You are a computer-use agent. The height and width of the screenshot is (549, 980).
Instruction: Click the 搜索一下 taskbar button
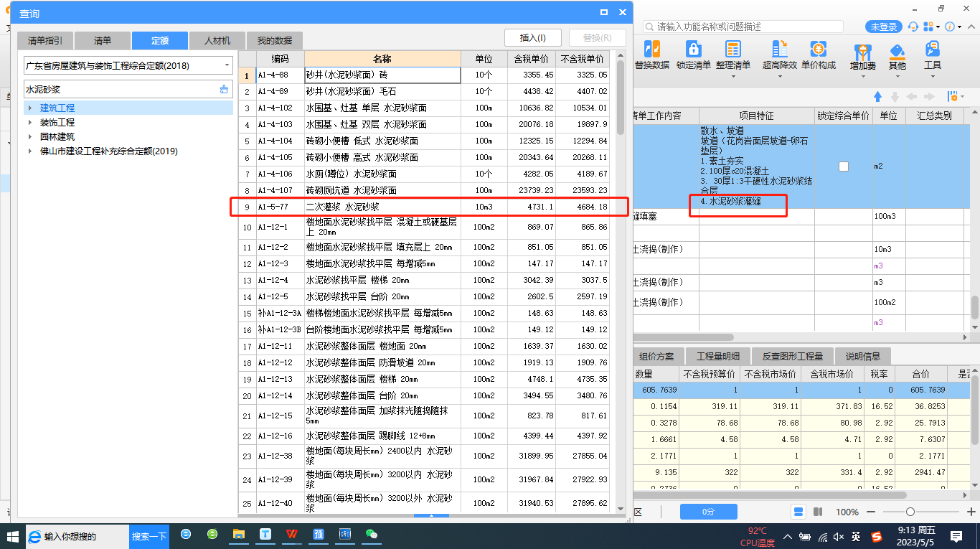149,536
